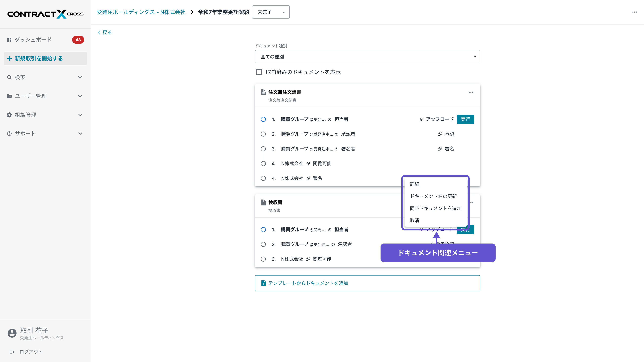
Task: Click the Dashboard grid icon
Action: [9, 40]
